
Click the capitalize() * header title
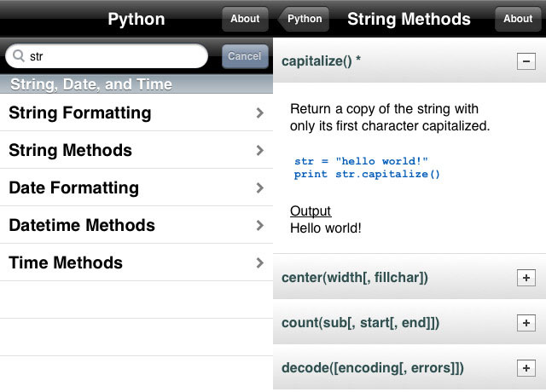(x=321, y=61)
